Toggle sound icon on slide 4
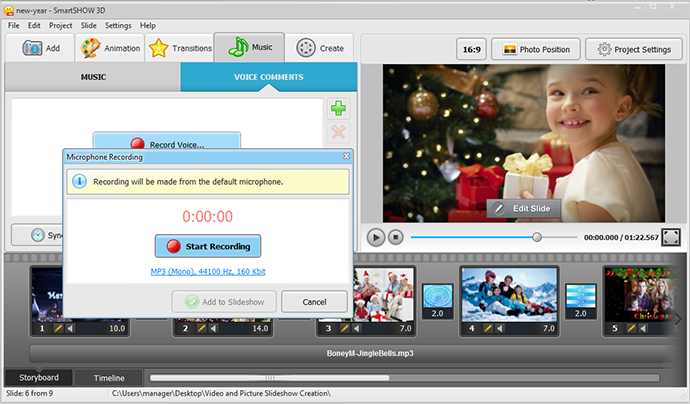Image resolution: width=690 pixels, height=404 pixels. (x=499, y=328)
